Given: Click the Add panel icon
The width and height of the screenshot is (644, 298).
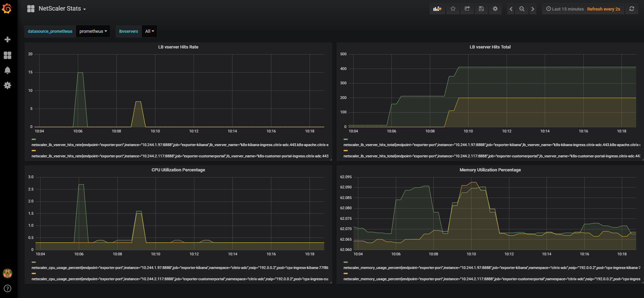Looking at the screenshot, I should pos(437,9).
